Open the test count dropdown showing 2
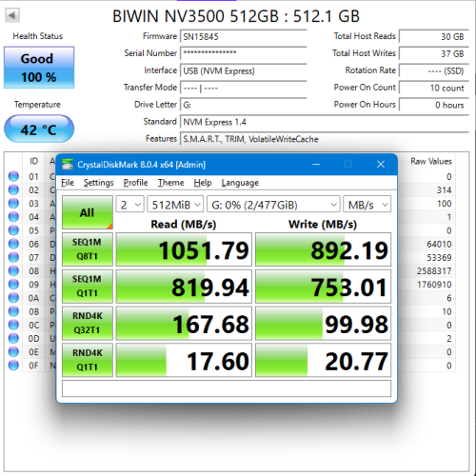 click(x=130, y=205)
